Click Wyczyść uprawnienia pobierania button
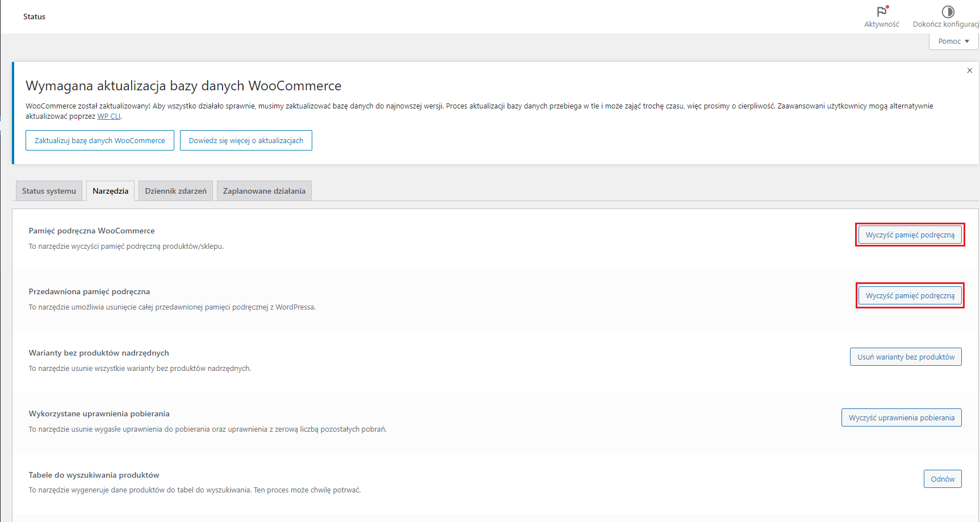 pyautogui.click(x=901, y=417)
